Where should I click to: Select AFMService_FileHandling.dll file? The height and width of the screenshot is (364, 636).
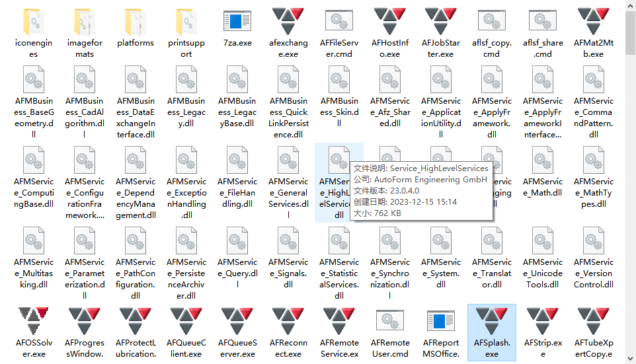pos(237,162)
